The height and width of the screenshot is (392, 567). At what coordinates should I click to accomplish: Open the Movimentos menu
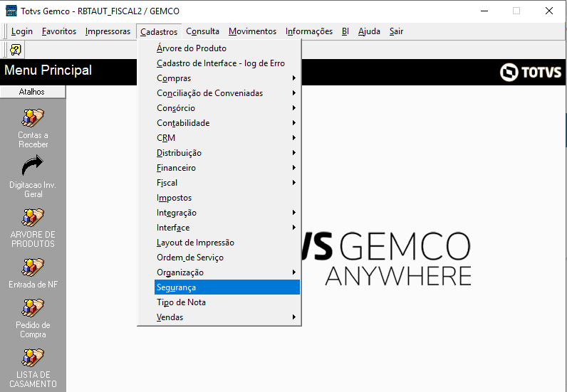(252, 31)
